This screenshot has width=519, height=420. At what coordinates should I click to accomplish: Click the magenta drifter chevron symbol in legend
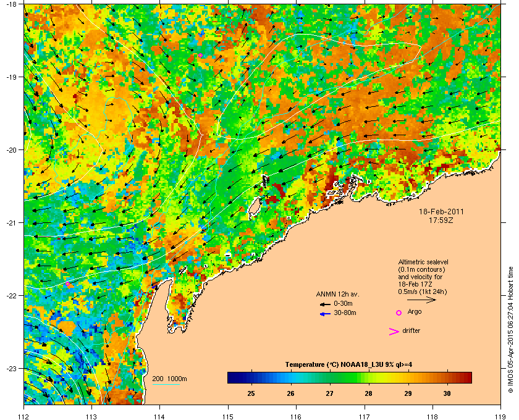394,332
